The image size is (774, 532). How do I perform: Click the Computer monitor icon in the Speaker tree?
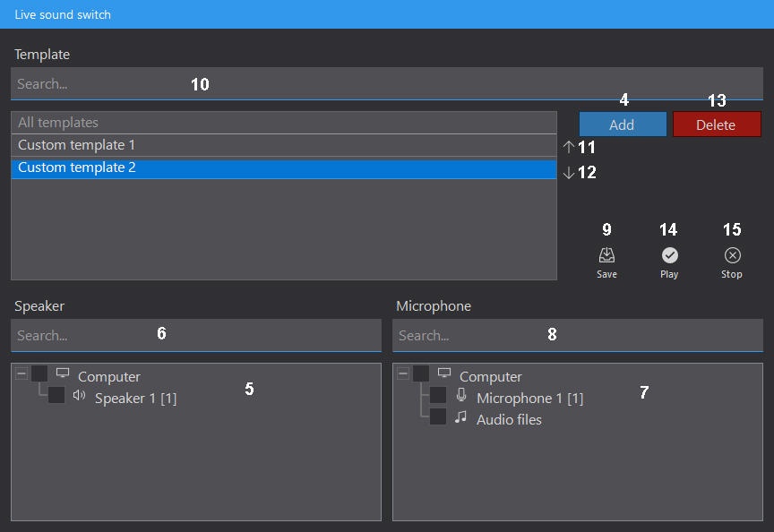63,373
